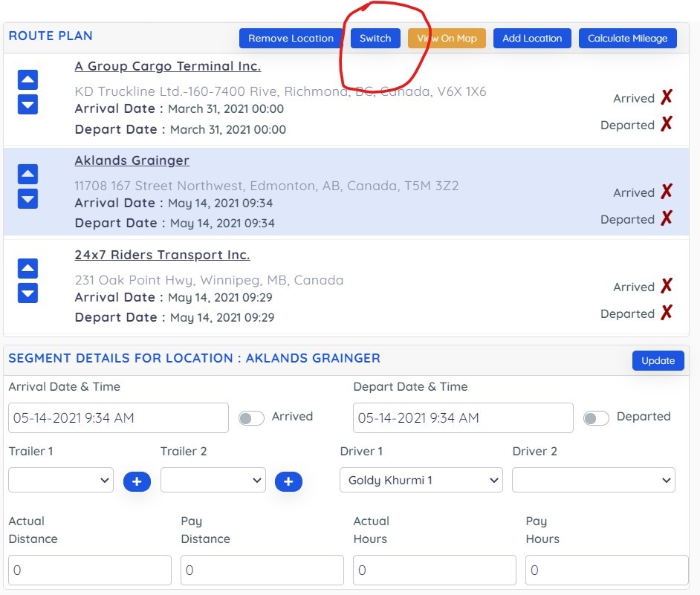Click Arrived X status for Aklands Grainger
The image size is (700, 595).
pos(666,192)
